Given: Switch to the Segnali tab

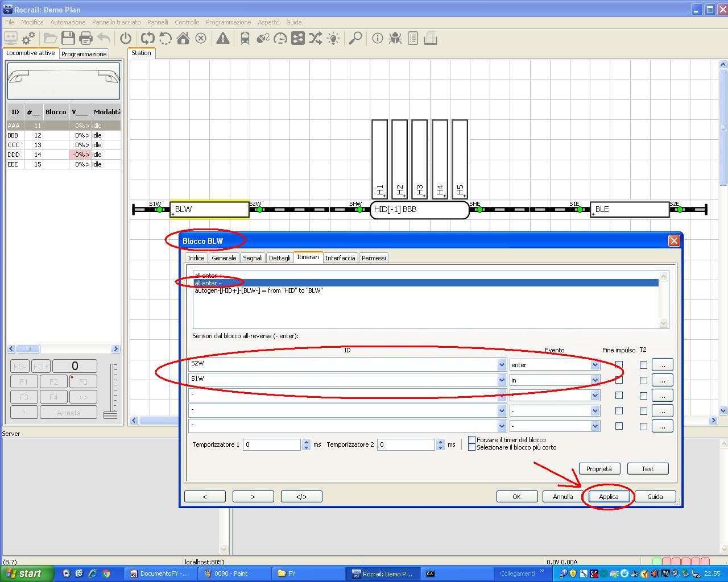Looking at the screenshot, I should coord(253,258).
